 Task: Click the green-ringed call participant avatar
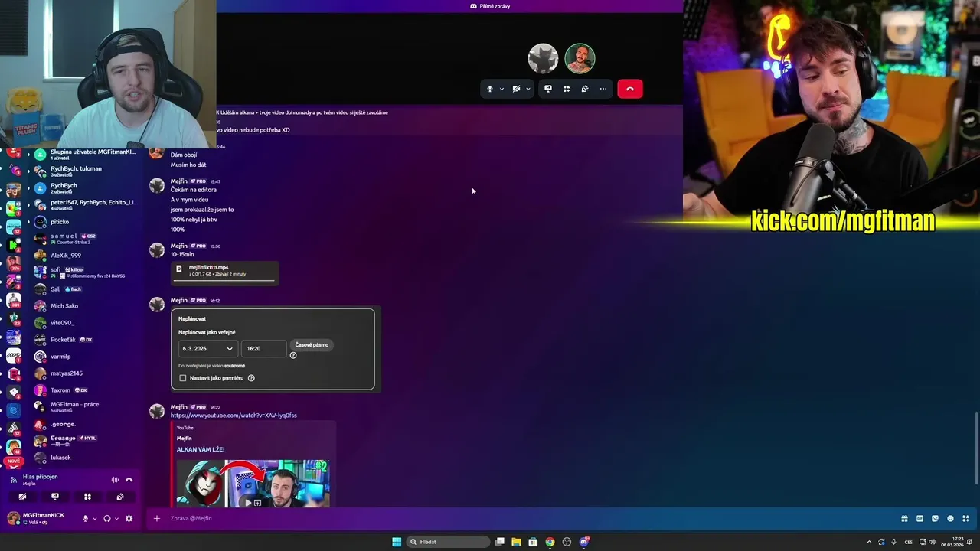tap(580, 59)
